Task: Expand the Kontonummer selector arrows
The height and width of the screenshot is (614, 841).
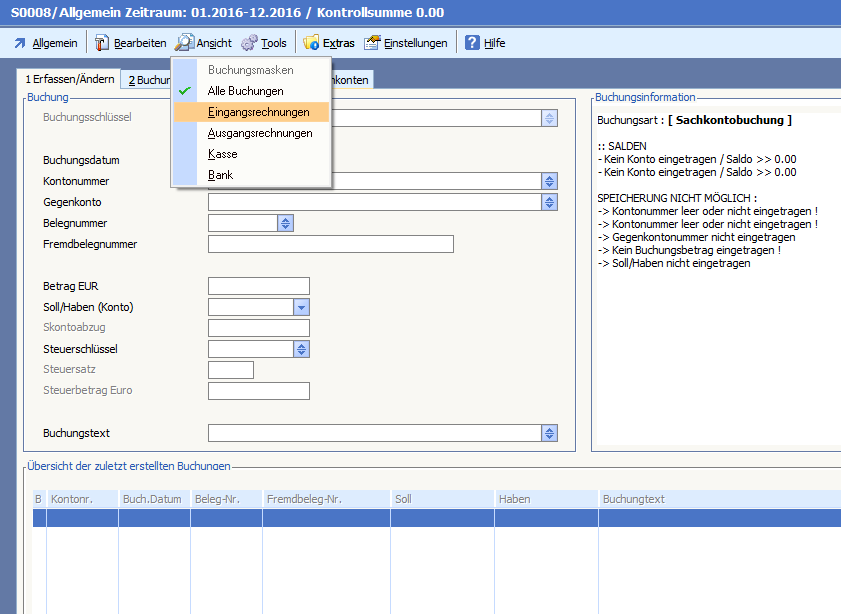Action: [549, 181]
